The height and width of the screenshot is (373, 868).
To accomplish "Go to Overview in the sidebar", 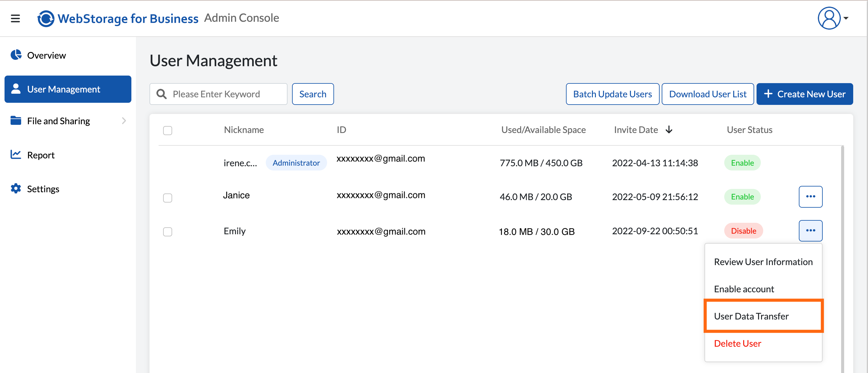I will pos(68,55).
